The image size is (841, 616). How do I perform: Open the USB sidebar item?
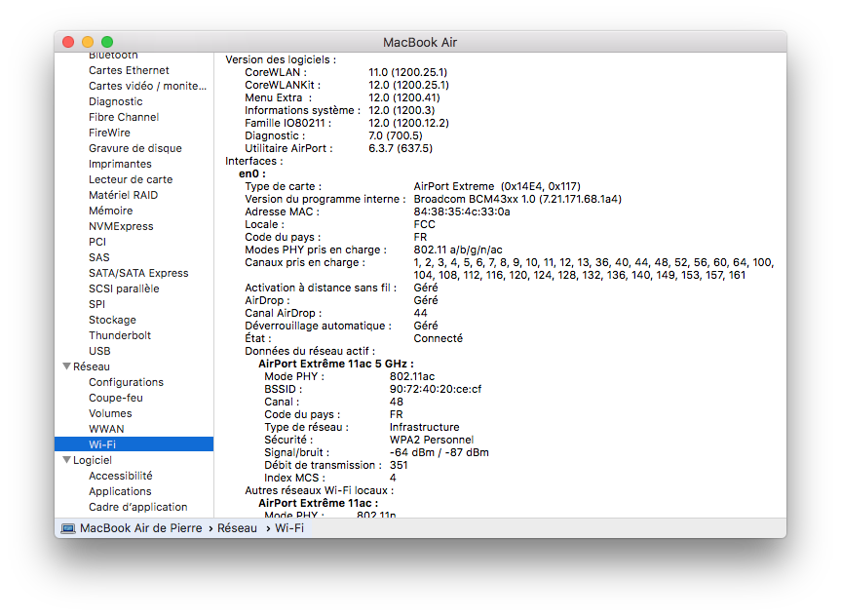click(x=99, y=350)
